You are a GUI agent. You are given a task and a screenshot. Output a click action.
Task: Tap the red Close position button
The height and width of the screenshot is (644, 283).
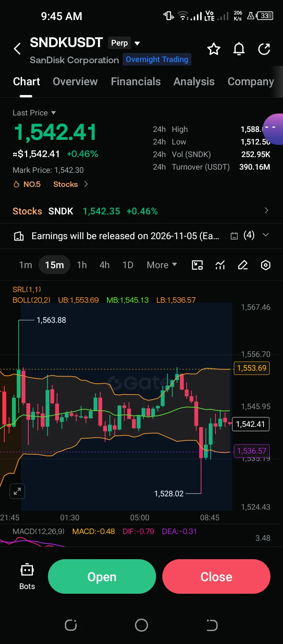(216, 576)
